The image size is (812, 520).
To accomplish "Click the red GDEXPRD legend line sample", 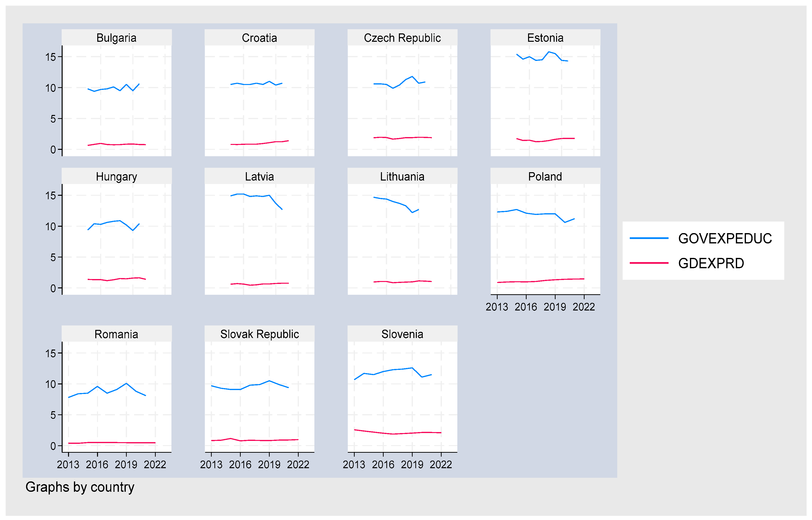I will pos(649,263).
